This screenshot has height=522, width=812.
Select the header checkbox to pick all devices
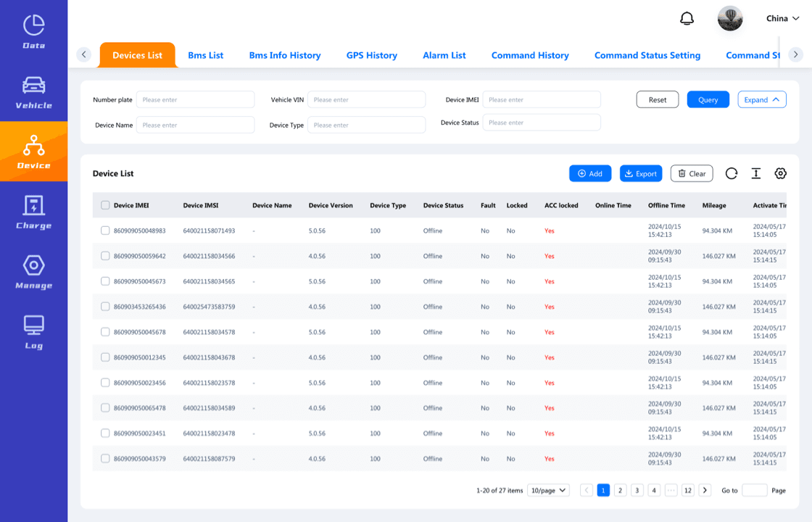pyautogui.click(x=104, y=205)
